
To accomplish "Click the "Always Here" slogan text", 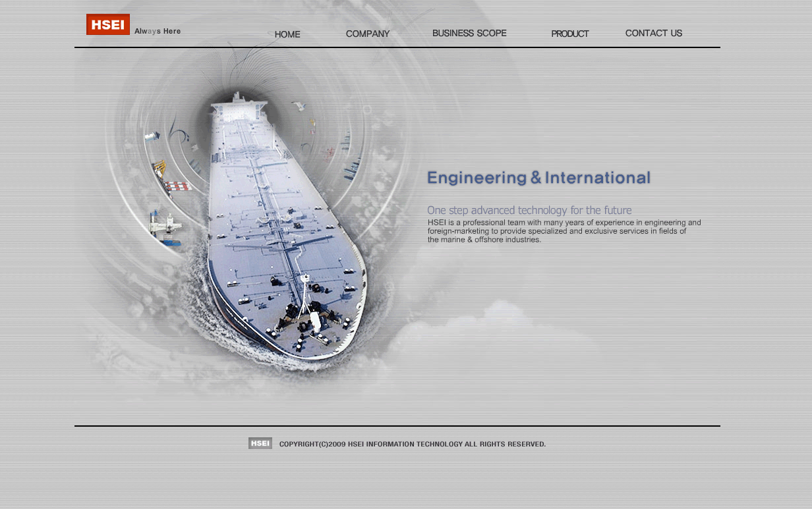I will (158, 31).
